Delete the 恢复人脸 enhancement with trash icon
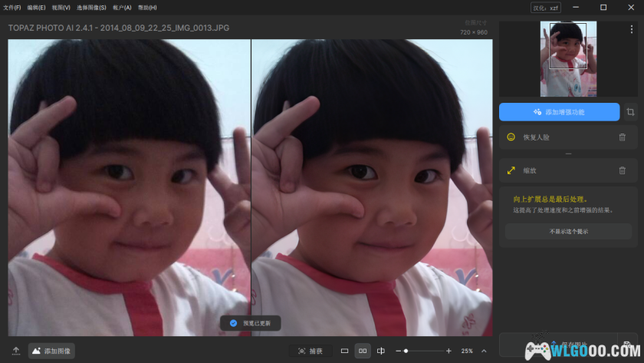Image resolution: width=644 pixels, height=363 pixels. tap(623, 137)
